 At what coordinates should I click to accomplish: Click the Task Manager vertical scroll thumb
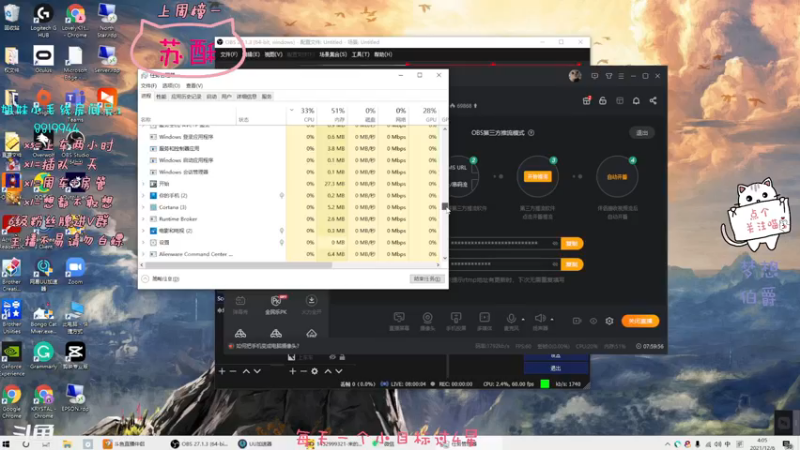point(445,206)
